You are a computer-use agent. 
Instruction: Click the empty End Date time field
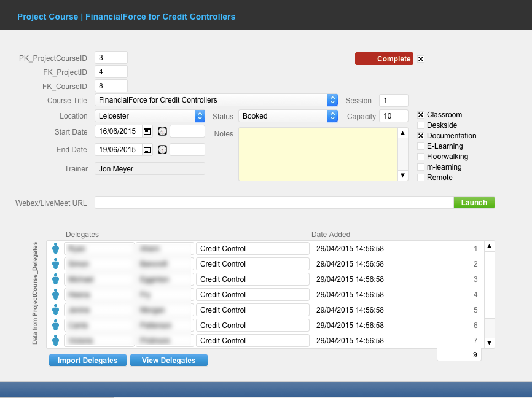click(187, 150)
